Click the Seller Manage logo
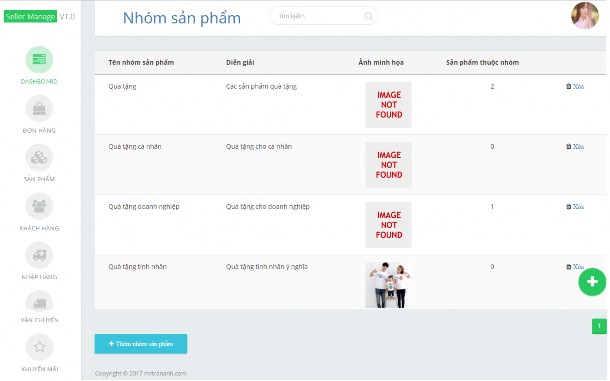 (x=30, y=16)
